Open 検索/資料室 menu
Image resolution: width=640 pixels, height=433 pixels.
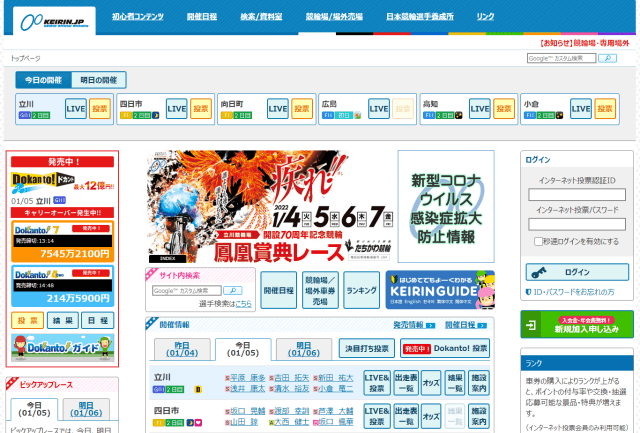click(x=261, y=17)
